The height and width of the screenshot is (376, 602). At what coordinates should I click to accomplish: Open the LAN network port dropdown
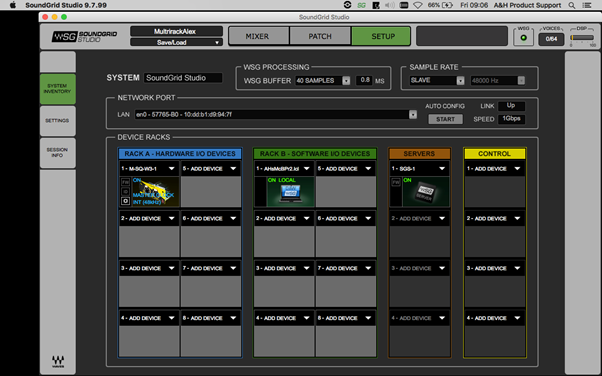tap(276, 114)
